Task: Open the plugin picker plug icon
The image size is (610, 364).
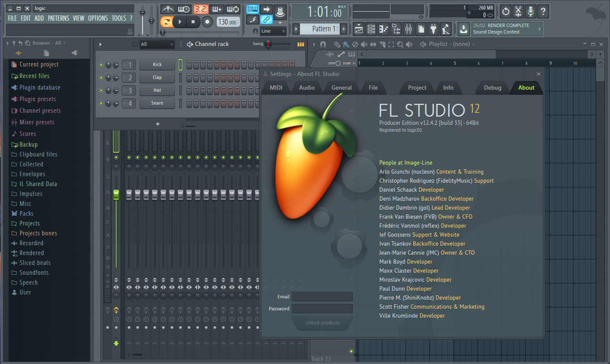Action: tap(433, 29)
